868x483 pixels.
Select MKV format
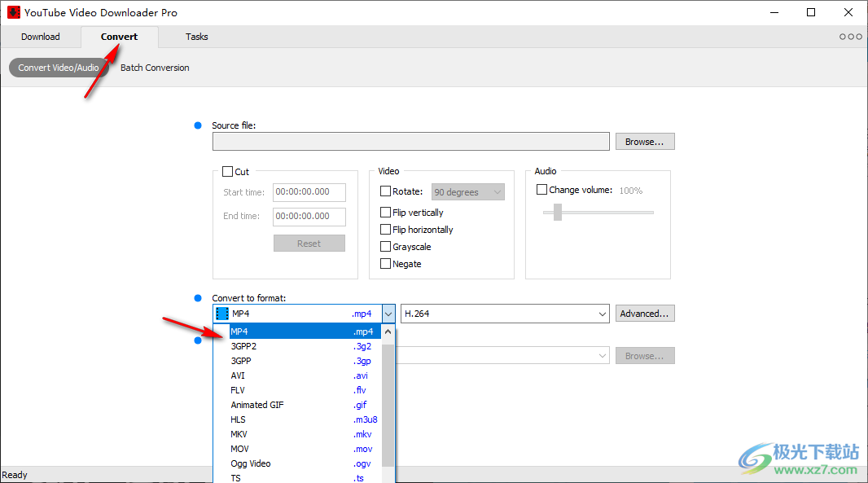[305, 434]
